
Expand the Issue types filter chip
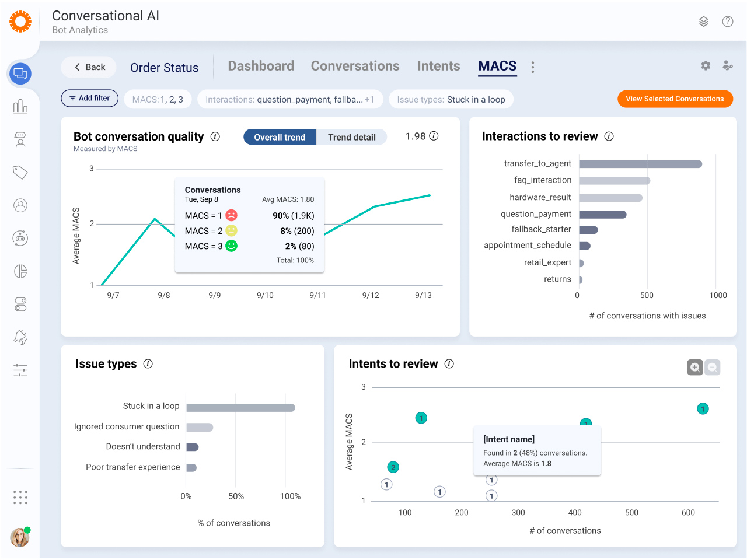pos(451,100)
